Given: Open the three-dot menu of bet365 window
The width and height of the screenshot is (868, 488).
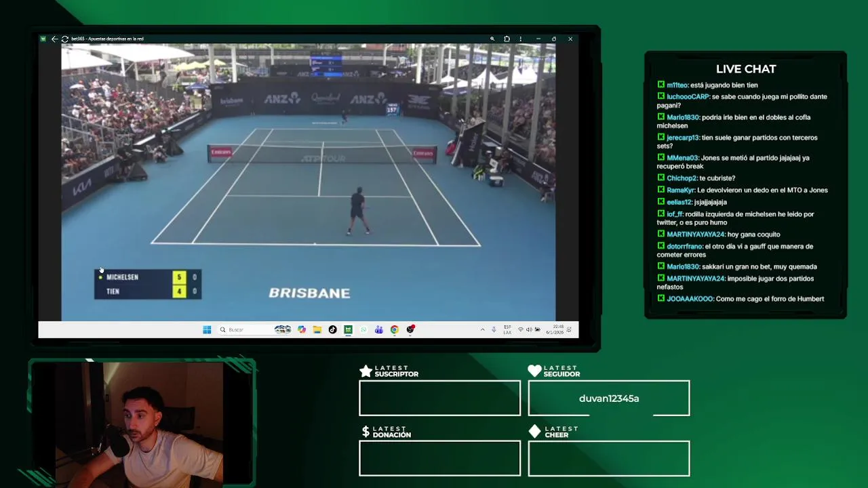Looking at the screenshot, I should click(x=520, y=39).
